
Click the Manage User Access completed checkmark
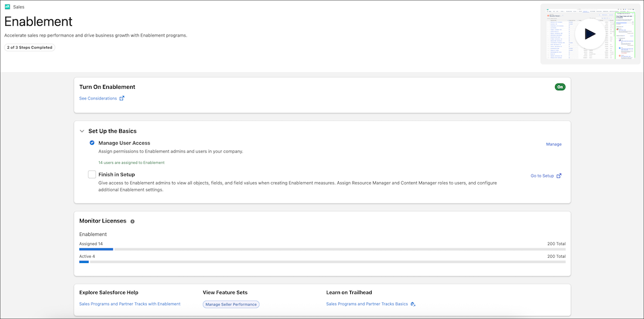(x=92, y=143)
